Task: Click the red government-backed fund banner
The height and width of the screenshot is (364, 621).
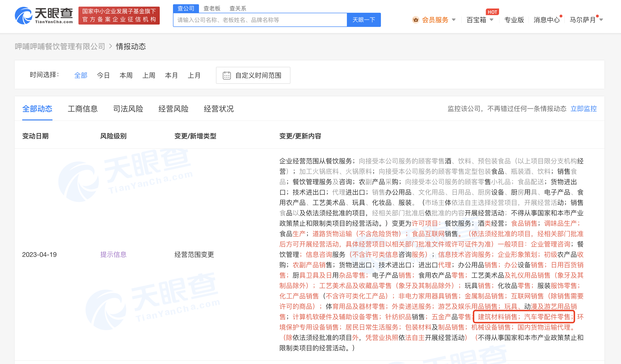Action: [x=119, y=15]
